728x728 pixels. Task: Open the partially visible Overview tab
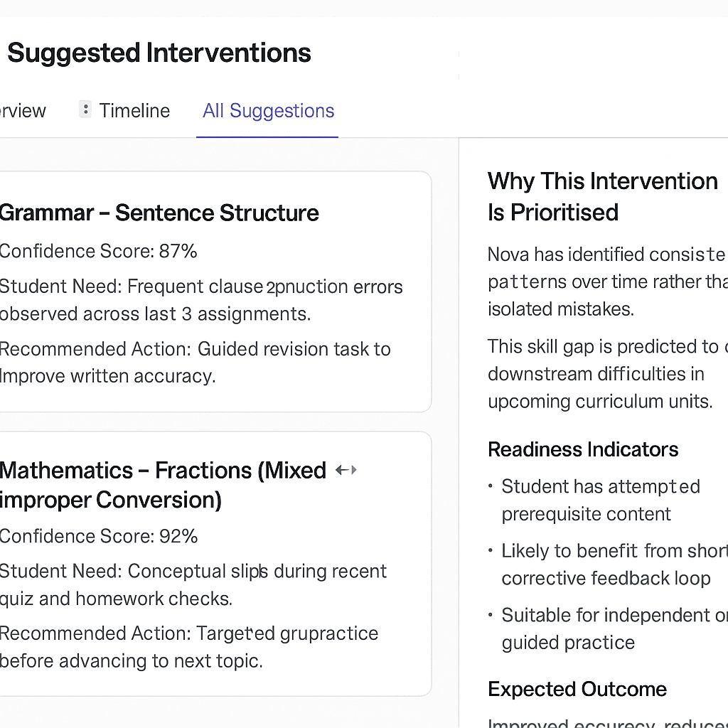click(x=23, y=111)
